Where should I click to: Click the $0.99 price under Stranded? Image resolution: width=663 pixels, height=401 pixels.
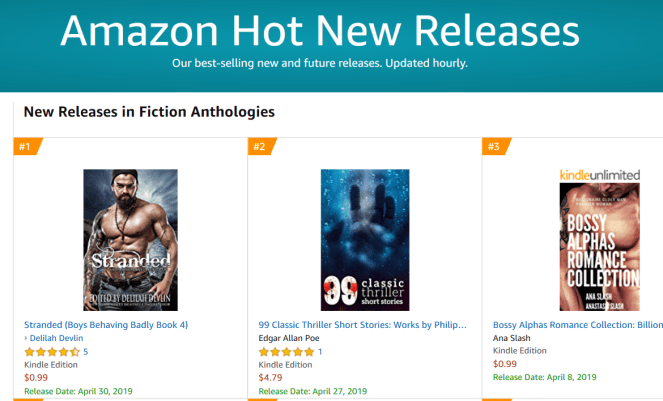(x=36, y=378)
